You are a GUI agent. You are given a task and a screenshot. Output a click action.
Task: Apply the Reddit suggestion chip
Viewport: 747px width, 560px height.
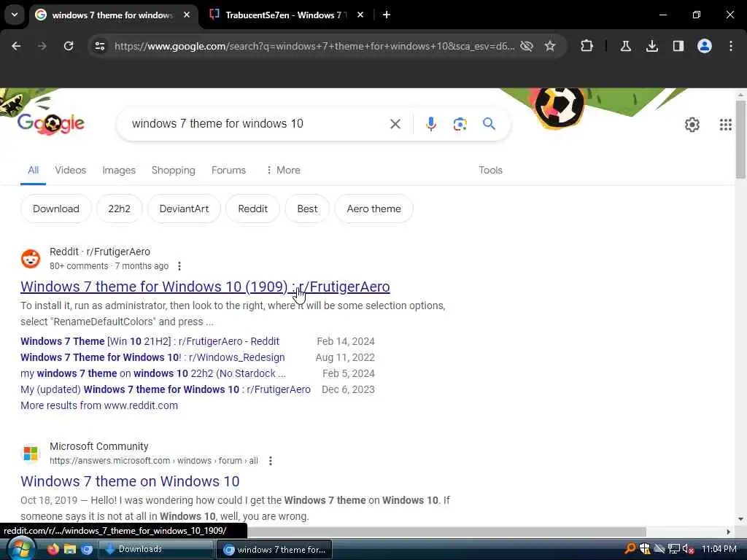tap(252, 209)
